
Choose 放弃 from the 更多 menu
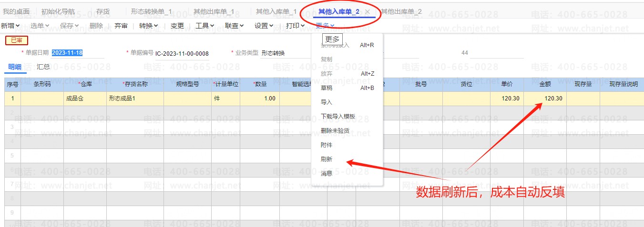tap(347, 74)
